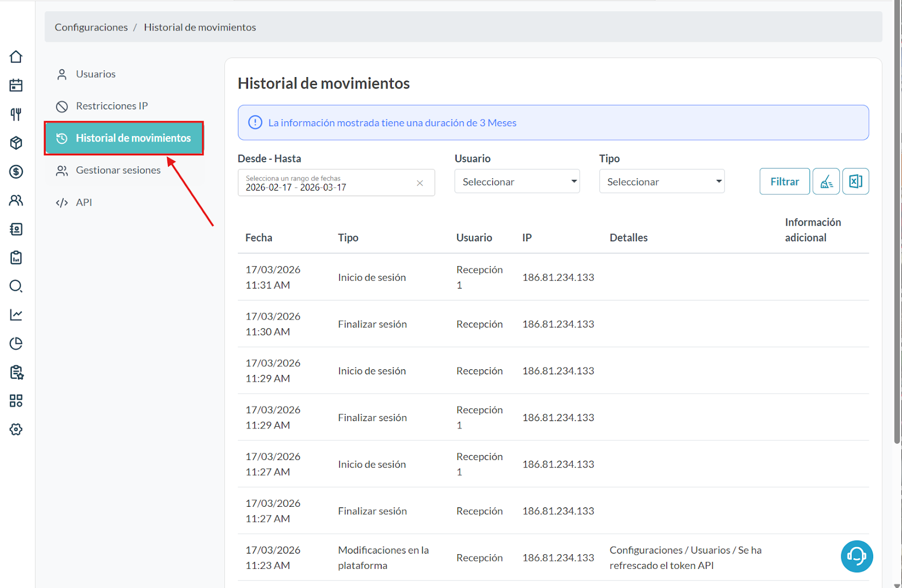
Task: Open the Usuarios settings section
Action: click(x=95, y=74)
